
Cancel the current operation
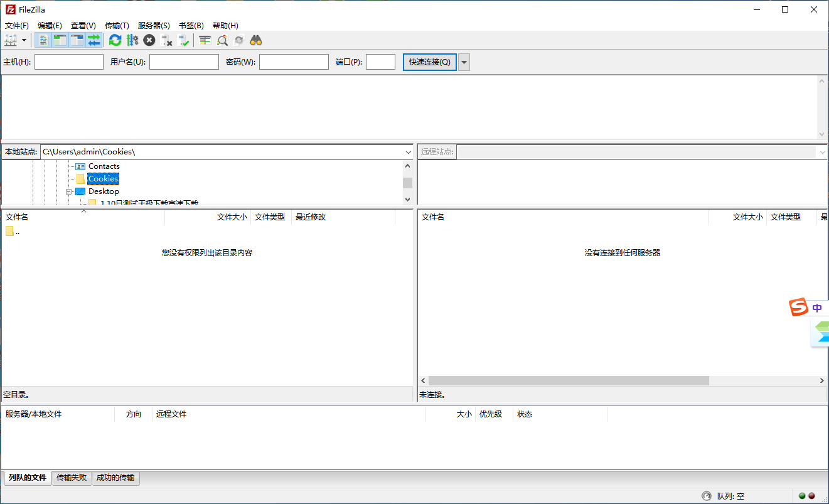click(x=149, y=40)
